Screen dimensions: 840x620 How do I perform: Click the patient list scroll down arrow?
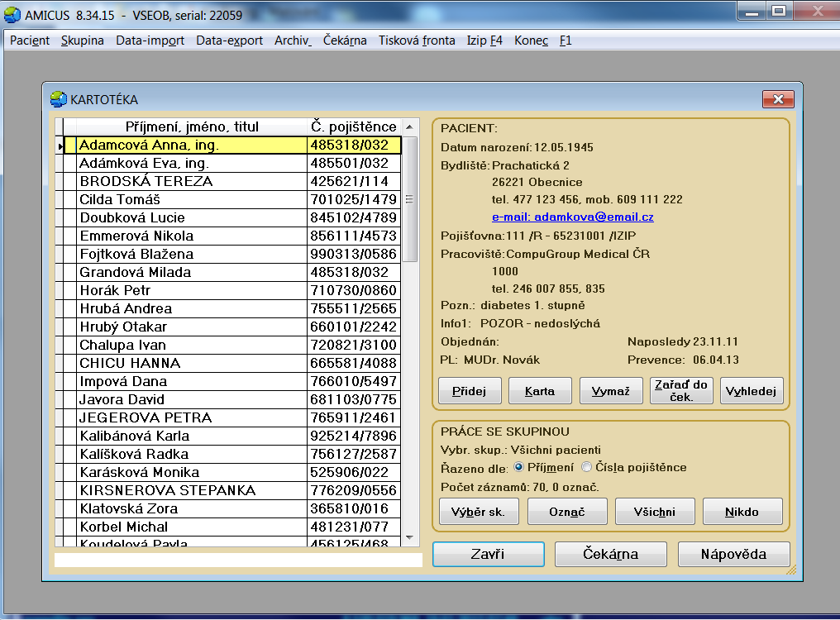[409, 537]
